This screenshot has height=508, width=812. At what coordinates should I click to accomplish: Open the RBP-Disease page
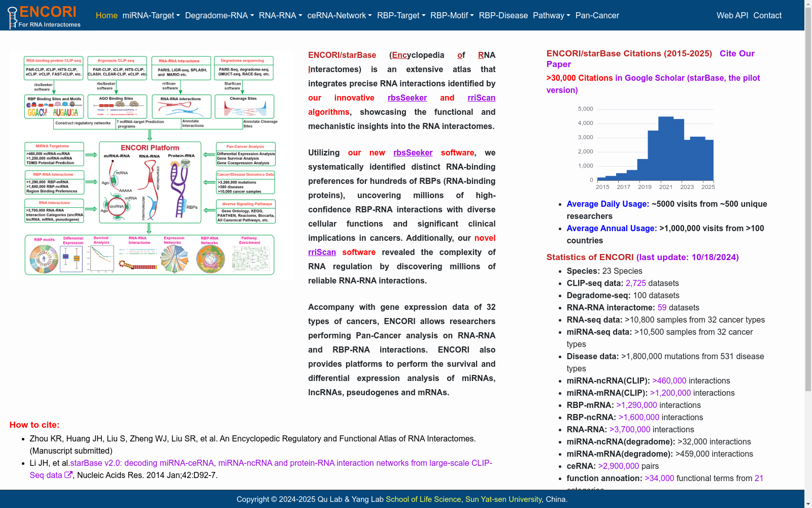[x=503, y=15]
